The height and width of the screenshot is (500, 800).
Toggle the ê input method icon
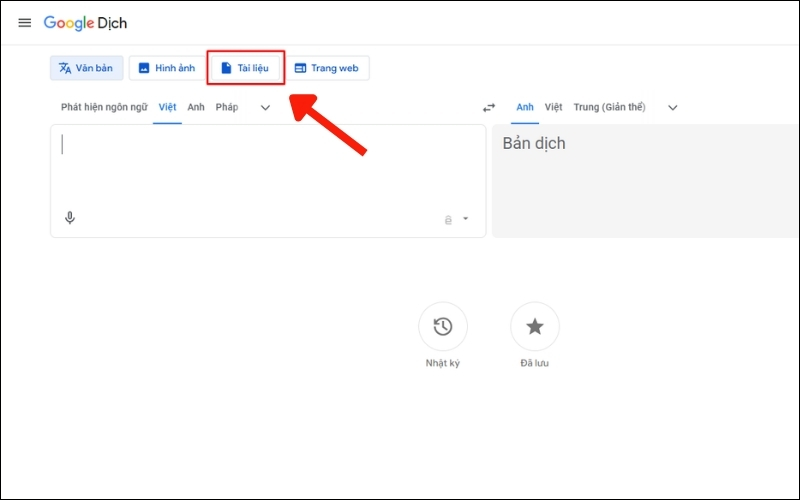point(448,220)
